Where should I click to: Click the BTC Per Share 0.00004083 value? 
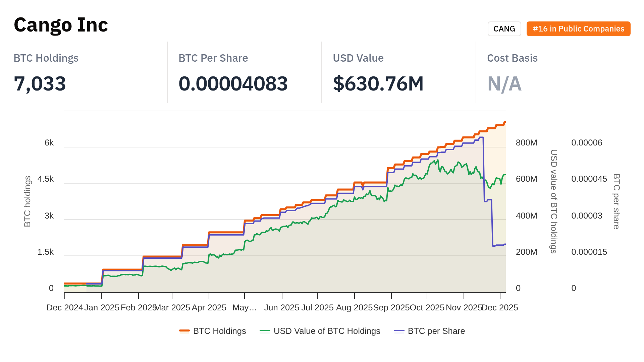point(233,83)
